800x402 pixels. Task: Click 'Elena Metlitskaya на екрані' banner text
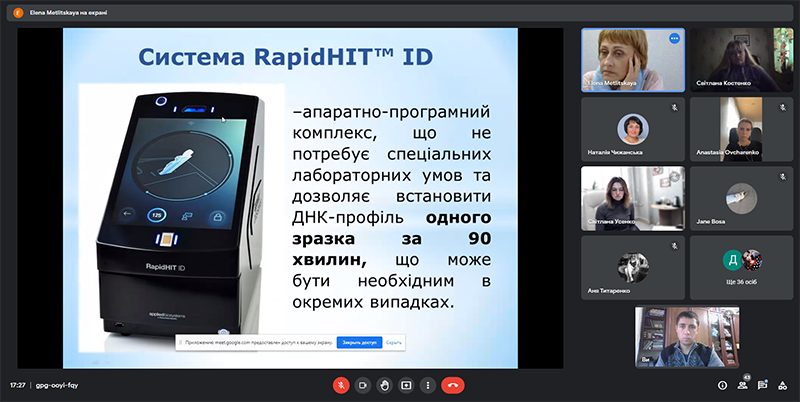tap(68, 13)
